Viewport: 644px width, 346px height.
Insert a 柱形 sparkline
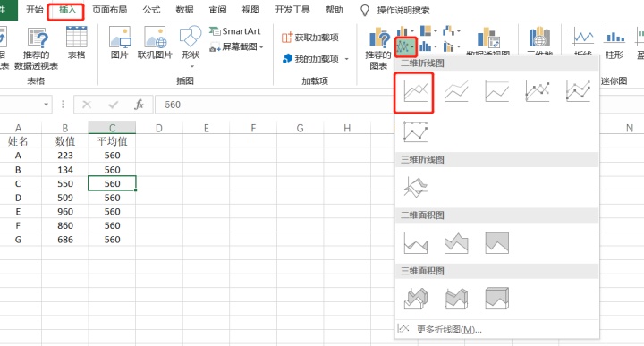click(614, 43)
